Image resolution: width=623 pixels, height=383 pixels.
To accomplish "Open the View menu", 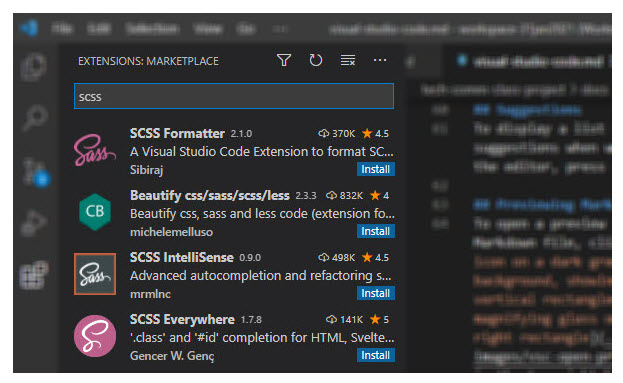I will tap(208, 29).
